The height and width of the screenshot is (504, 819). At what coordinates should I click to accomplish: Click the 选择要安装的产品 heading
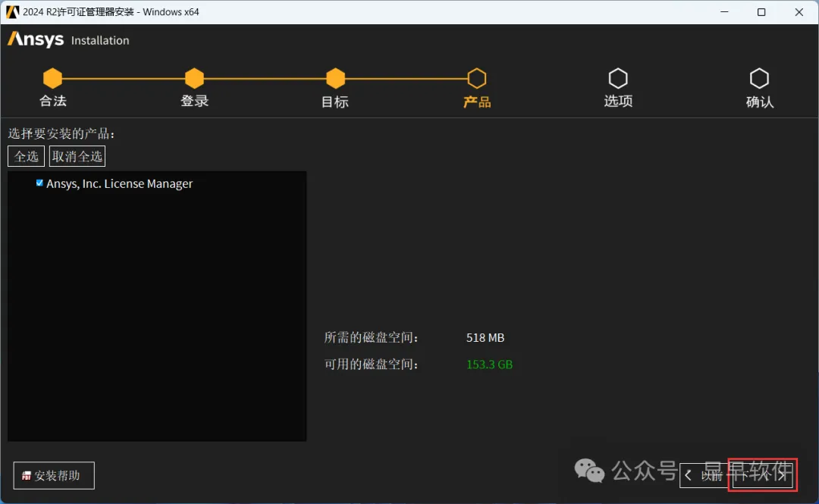(61, 133)
